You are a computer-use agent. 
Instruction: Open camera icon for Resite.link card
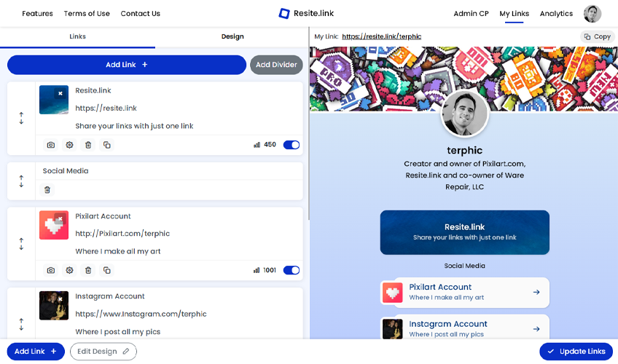tap(51, 145)
